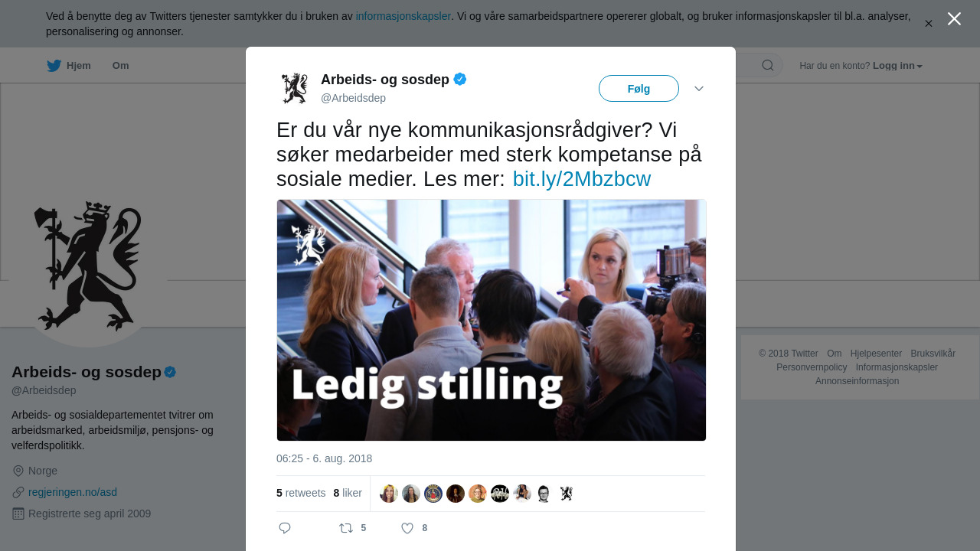Click the reply speech bubble icon

[x=285, y=528]
